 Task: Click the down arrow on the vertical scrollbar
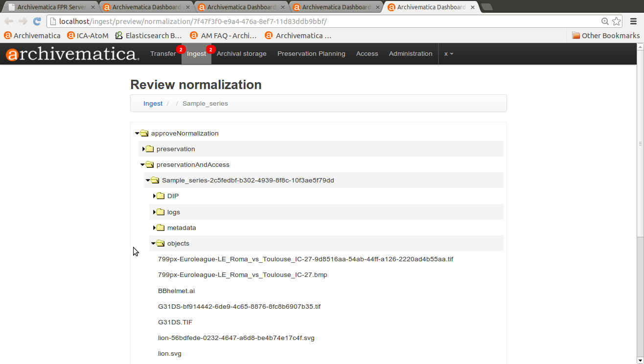640,359
